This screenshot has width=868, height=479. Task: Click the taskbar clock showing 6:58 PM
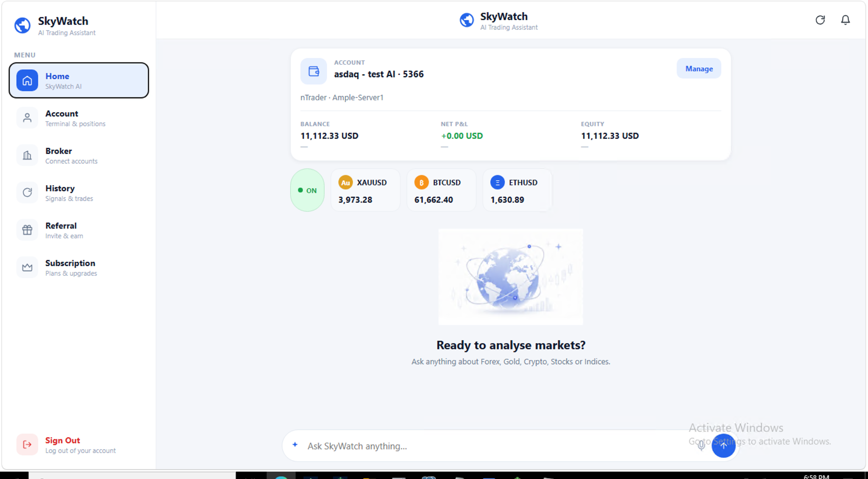[816, 476]
